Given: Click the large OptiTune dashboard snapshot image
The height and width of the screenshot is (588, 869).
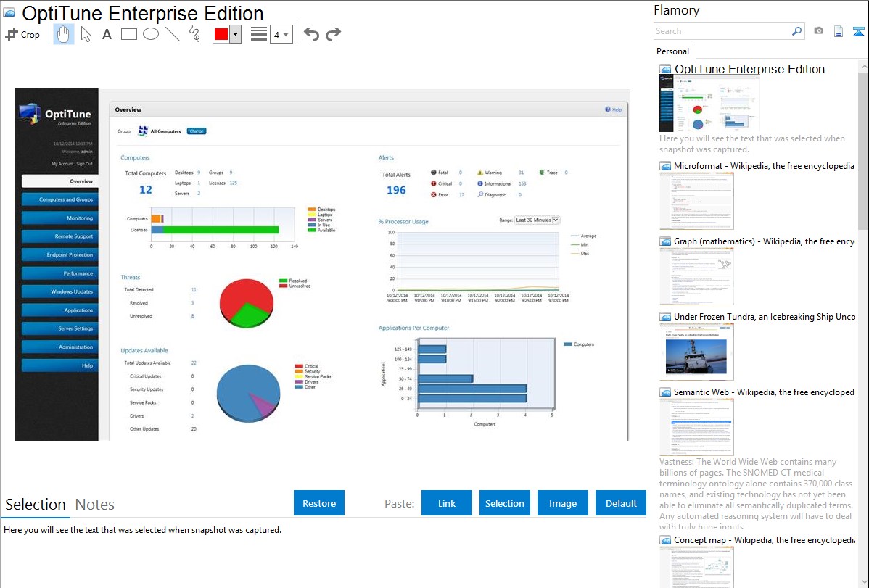Looking at the screenshot, I should [322, 265].
